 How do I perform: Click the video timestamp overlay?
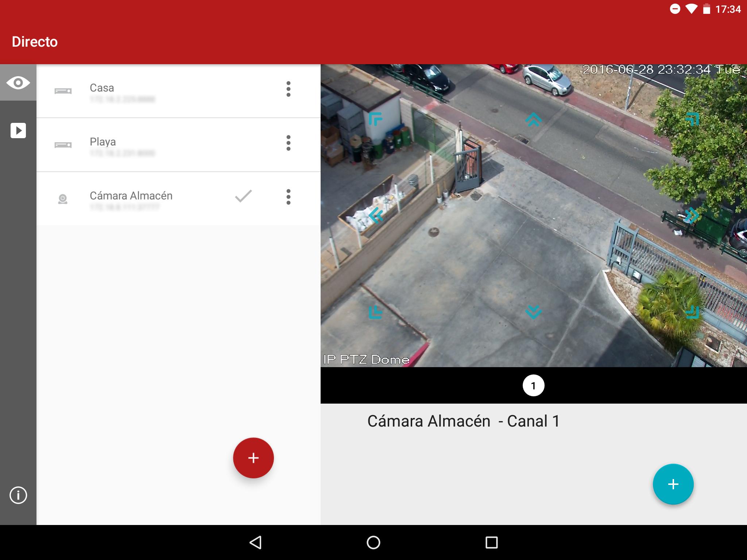coord(661,69)
